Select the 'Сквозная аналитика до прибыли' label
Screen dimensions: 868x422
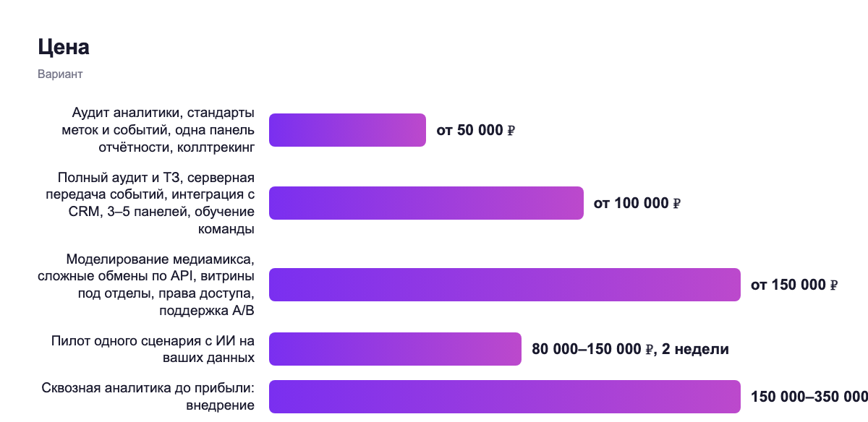(148, 397)
